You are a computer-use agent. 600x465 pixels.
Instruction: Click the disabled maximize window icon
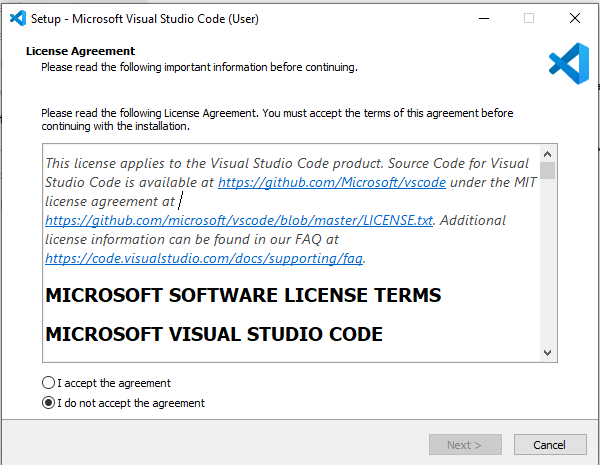click(529, 18)
